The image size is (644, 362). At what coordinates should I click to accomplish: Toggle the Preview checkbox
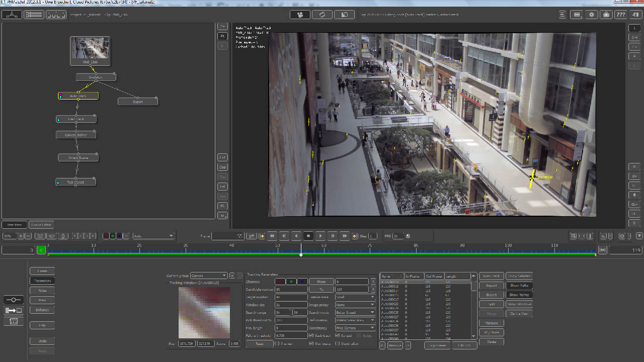click(277, 343)
